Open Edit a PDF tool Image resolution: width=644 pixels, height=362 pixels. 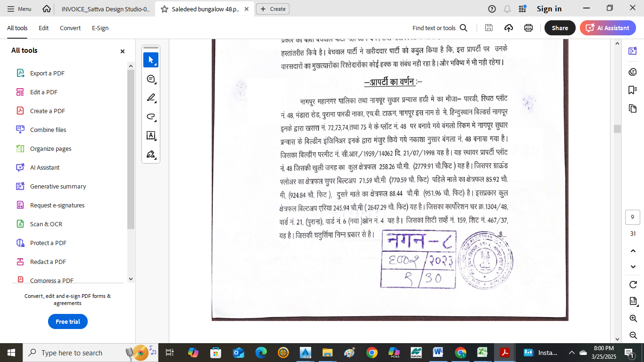(x=44, y=92)
